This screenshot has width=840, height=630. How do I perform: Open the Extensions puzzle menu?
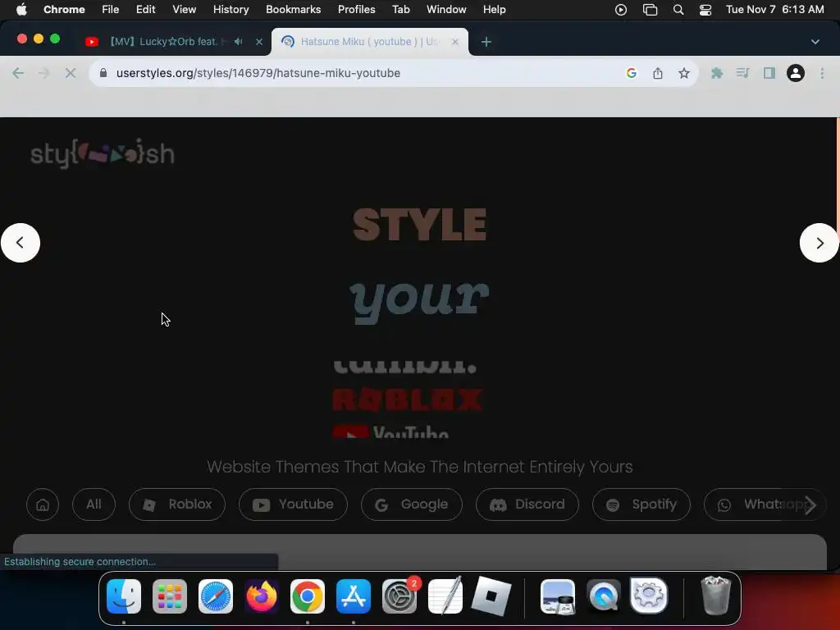tap(717, 73)
